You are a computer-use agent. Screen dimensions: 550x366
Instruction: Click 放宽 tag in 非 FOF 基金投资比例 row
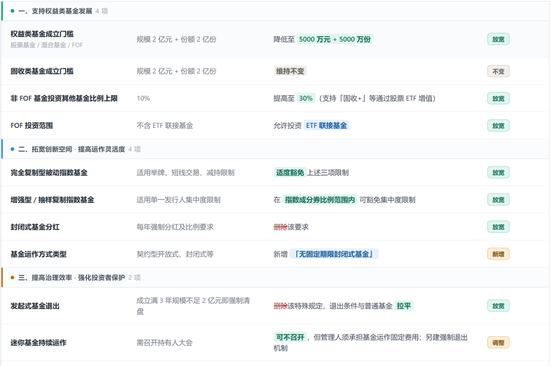(498, 98)
